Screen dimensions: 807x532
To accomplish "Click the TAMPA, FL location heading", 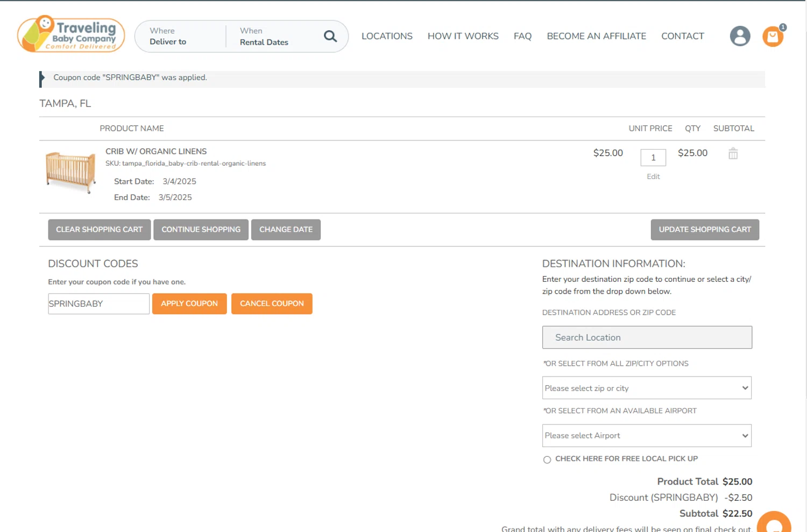I will [x=65, y=103].
